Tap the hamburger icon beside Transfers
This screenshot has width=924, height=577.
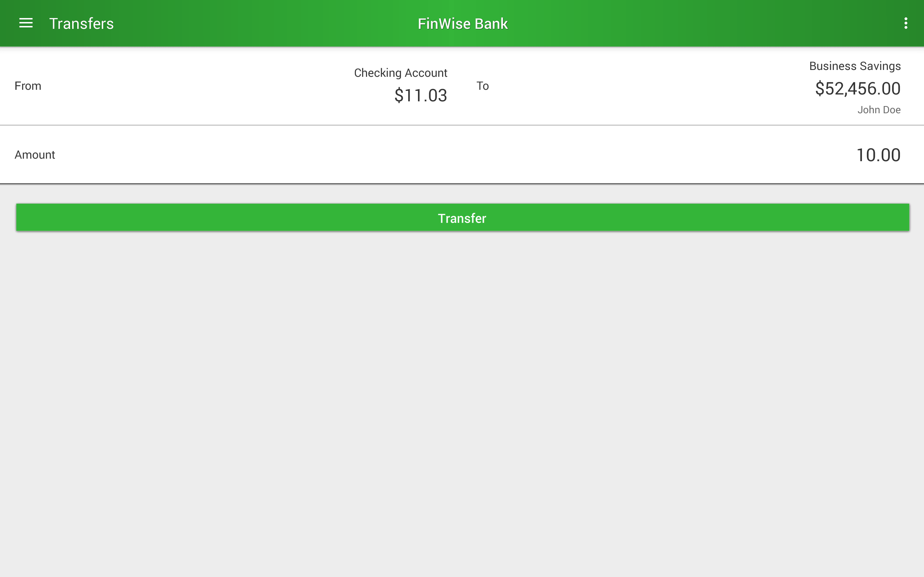pos(26,23)
